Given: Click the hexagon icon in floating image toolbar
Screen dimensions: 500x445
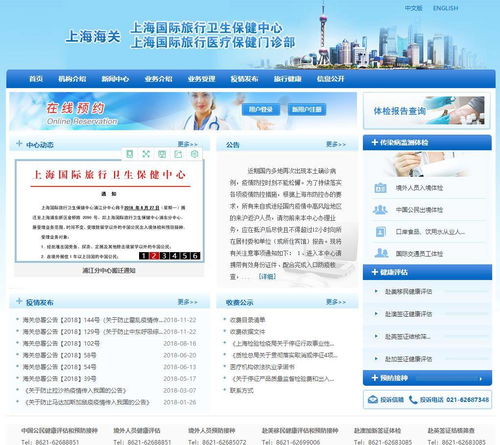Looking at the screenshot, I should coord(194,154).
